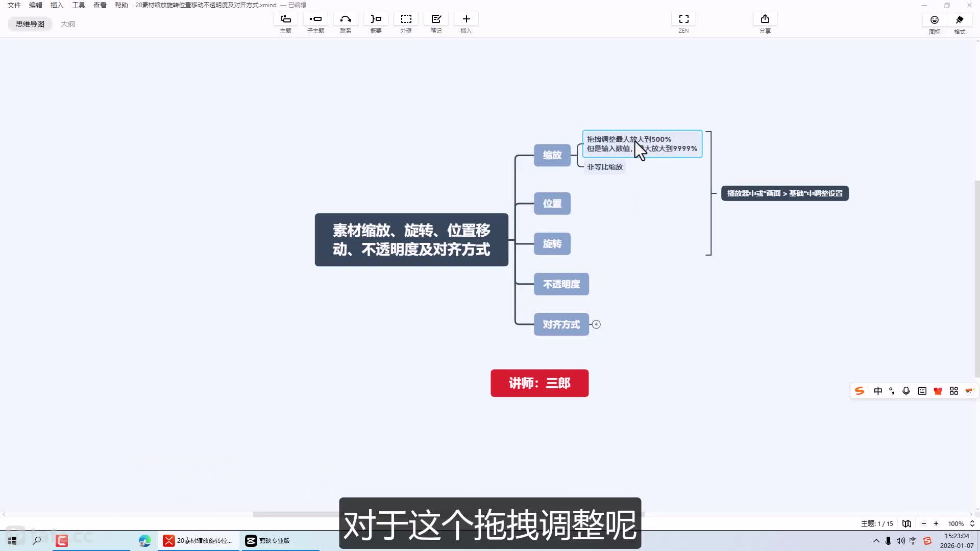Screen dimensions: 980x551
Task: Open the 图标 marker panel
Action: [934, 20]
